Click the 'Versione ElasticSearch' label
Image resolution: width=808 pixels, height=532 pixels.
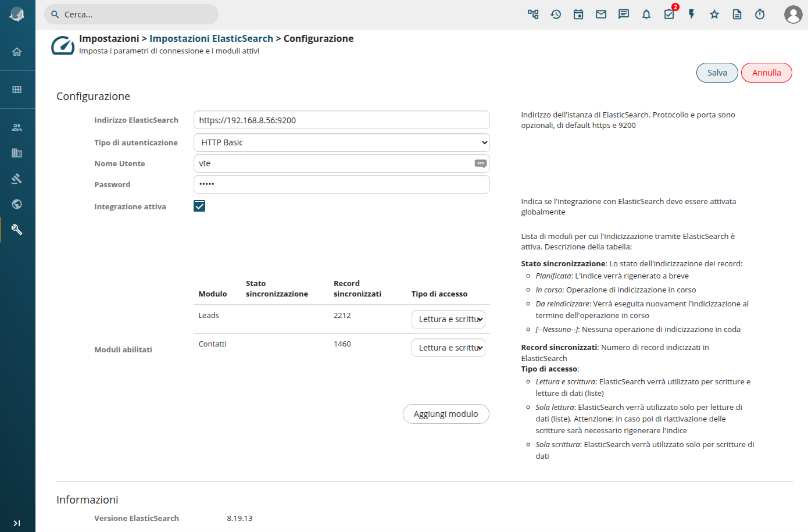click(x=137, y=519)
